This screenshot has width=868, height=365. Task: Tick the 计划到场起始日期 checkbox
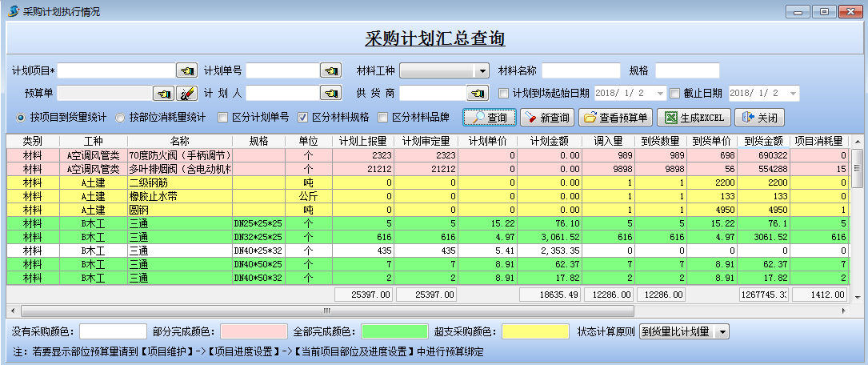click(504, 93)
